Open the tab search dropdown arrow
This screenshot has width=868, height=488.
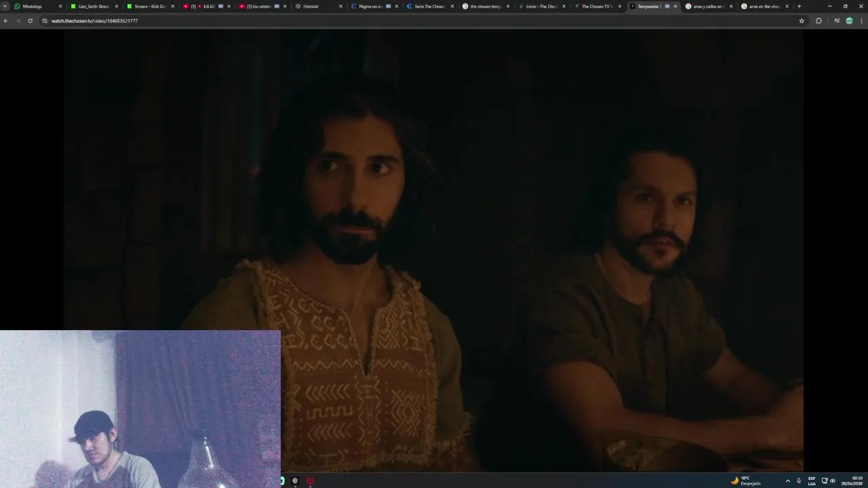point(5,6)
